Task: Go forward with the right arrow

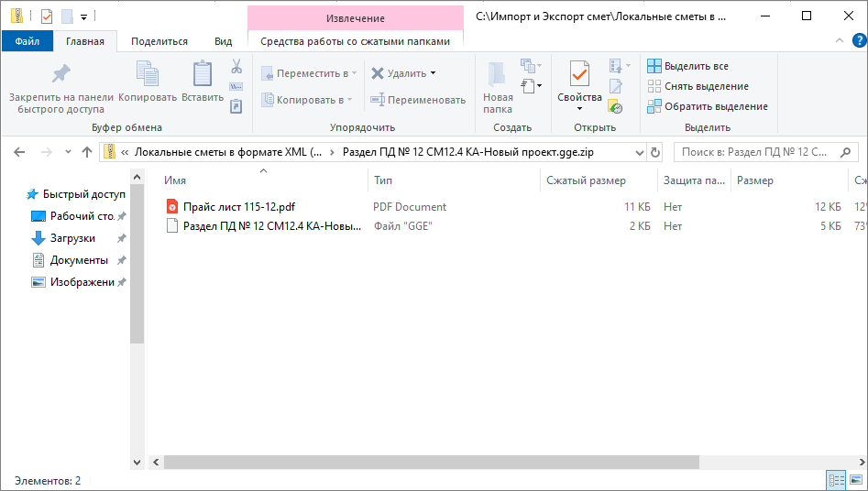Action: 47,152
